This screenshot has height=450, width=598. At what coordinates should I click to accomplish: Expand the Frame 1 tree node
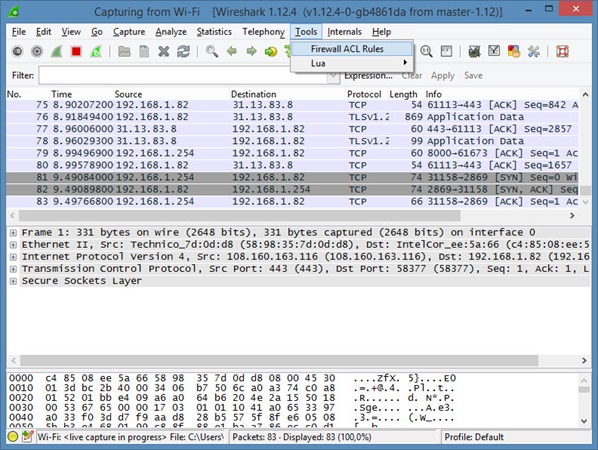(x=13, y=233)
